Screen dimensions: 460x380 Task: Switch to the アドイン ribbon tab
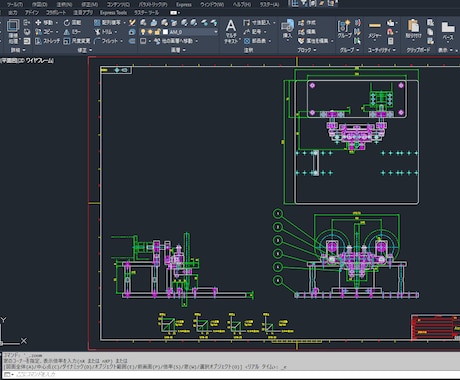(x=32, y=13)
